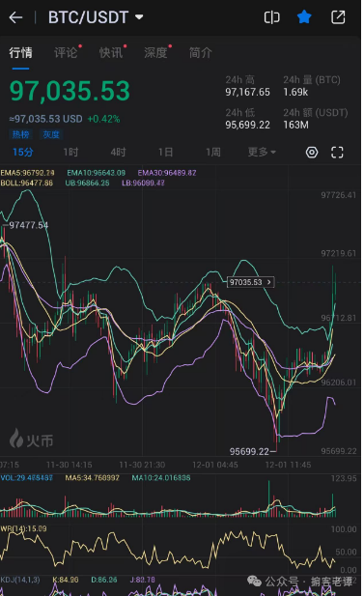Click the 24h high value 97,167.65
Image resolution: width=364 pixels, height=596 pixels.
point(247,92)
